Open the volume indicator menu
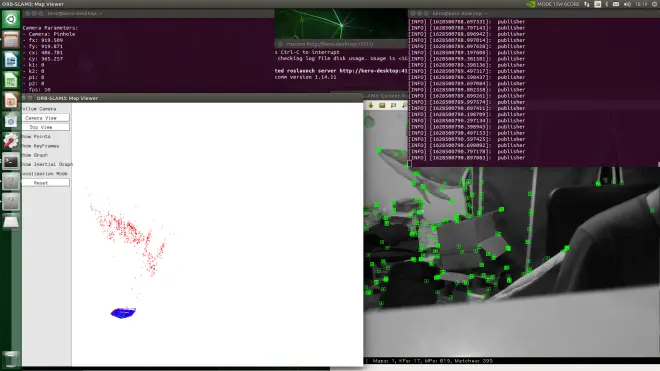The image size is (660, 371). (627, 4)
